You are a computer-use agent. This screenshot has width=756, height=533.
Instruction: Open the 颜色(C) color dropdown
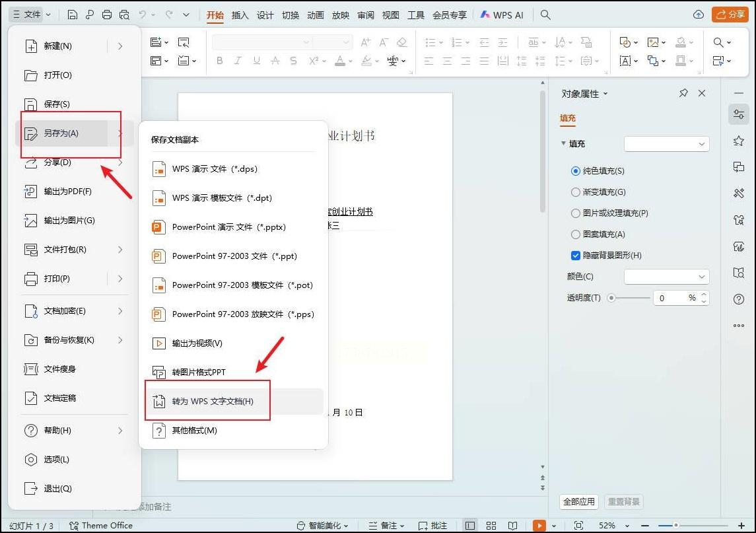pyautogui.click(x=666, y=276)
